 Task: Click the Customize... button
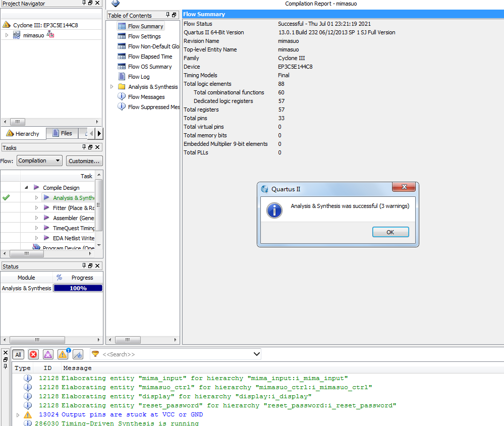tap(85, 161)
